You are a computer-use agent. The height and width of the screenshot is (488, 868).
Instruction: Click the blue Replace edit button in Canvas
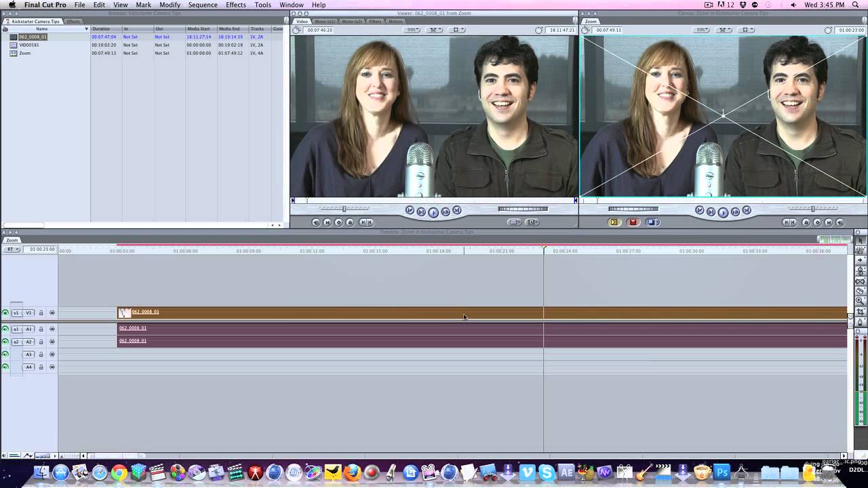(x=652, y=222)
